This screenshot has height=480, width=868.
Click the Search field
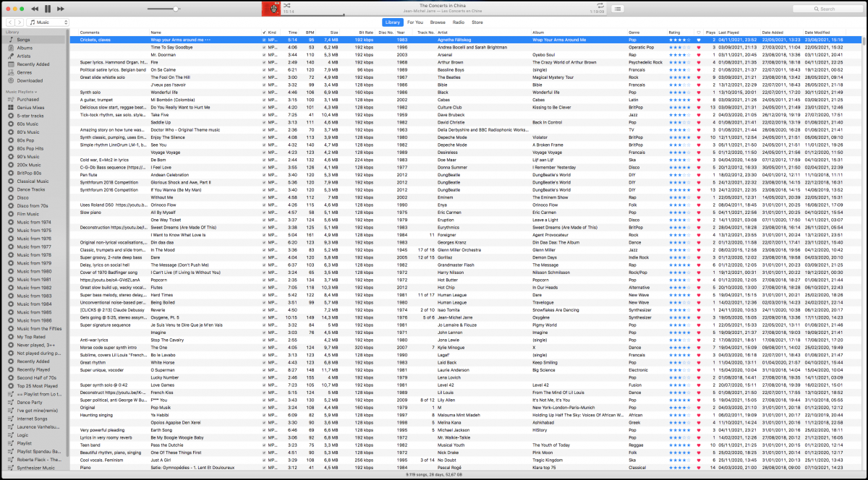[x=827, y=9]
